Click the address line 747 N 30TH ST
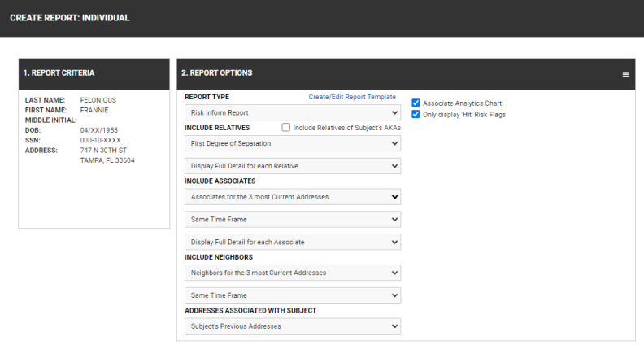Viewport: 644px width, 363px height. 104,151
